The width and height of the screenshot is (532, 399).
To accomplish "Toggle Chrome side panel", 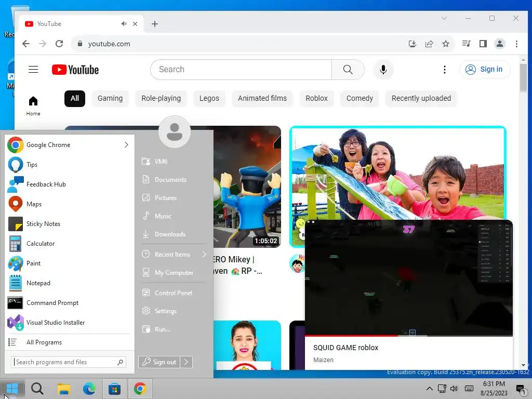I will (x=483, y=44).
